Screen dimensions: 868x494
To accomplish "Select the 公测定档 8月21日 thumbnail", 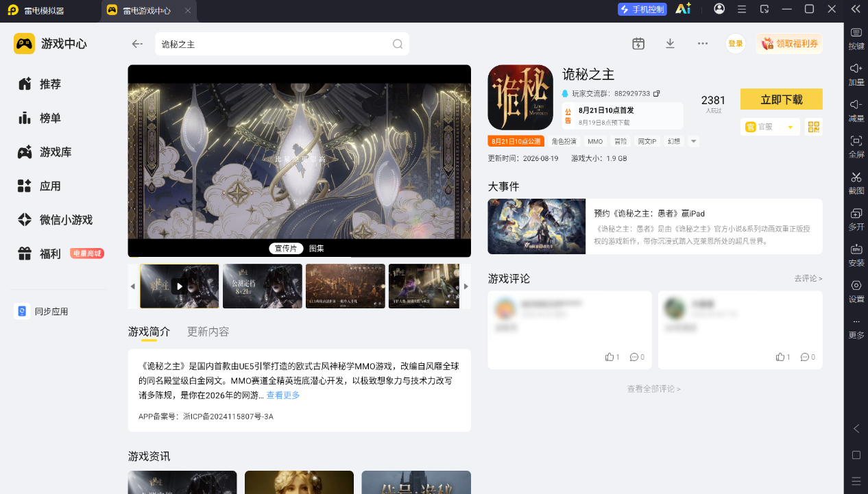I will pos(263,286).
